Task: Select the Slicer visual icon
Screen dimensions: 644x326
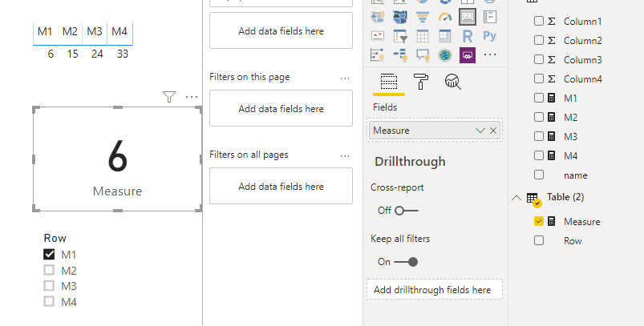Action: 400,36
